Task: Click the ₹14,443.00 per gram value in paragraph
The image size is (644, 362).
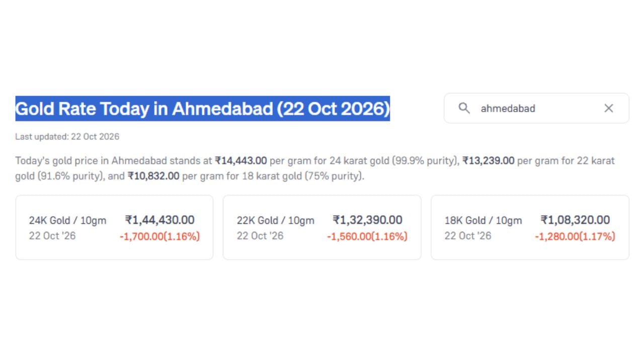Action: [x=241, y=161]
